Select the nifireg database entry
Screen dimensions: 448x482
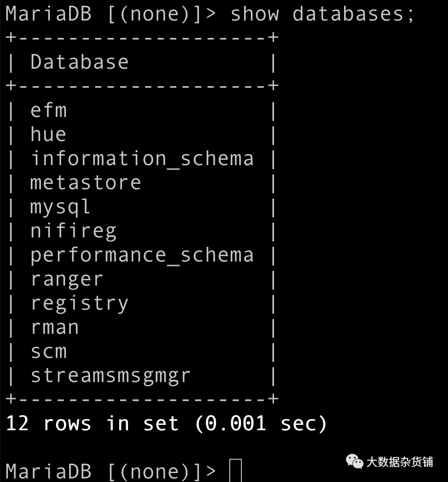pyautogui.click(x=73, y=231)
